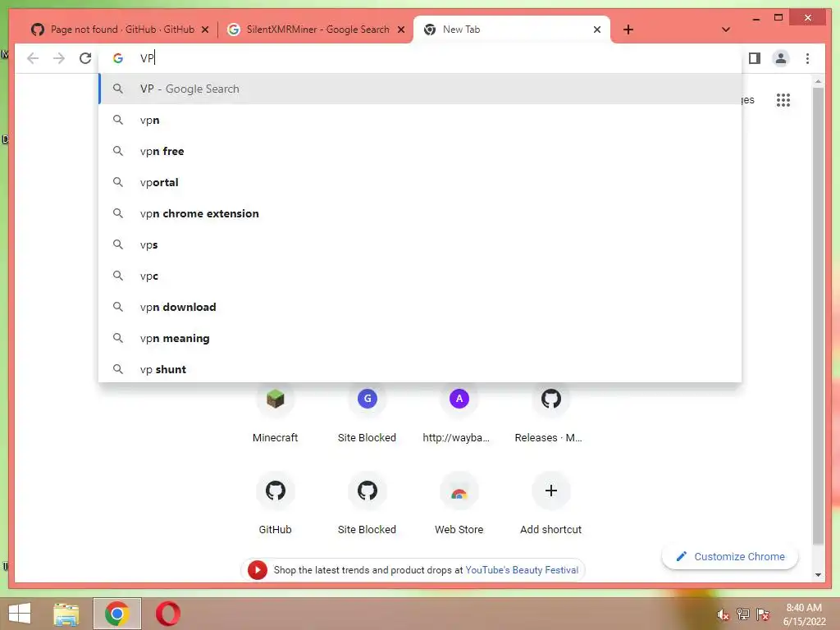
Task: Click the red YouTube play icon
Action: coord(257,570)
